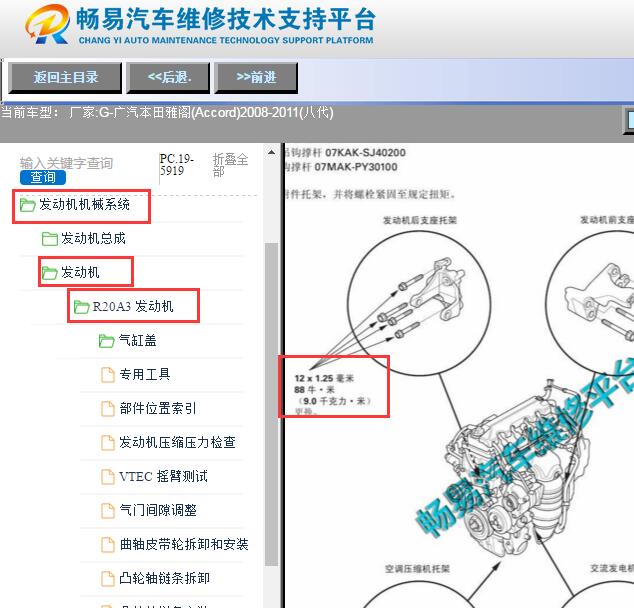Viewport: 634px width, 608px height.
Task: Click the 12 x 1.25 毫米 torque spec
Action: tap(324, 378)
